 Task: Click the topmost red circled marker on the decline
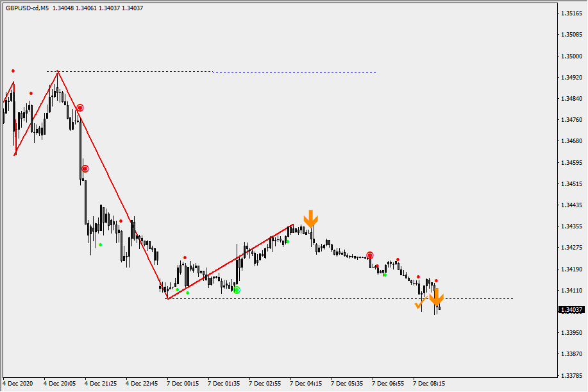click(80, 108)
